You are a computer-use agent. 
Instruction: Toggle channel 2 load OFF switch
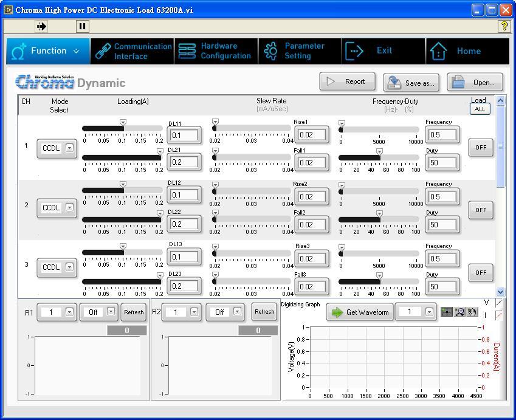[481, 210]
